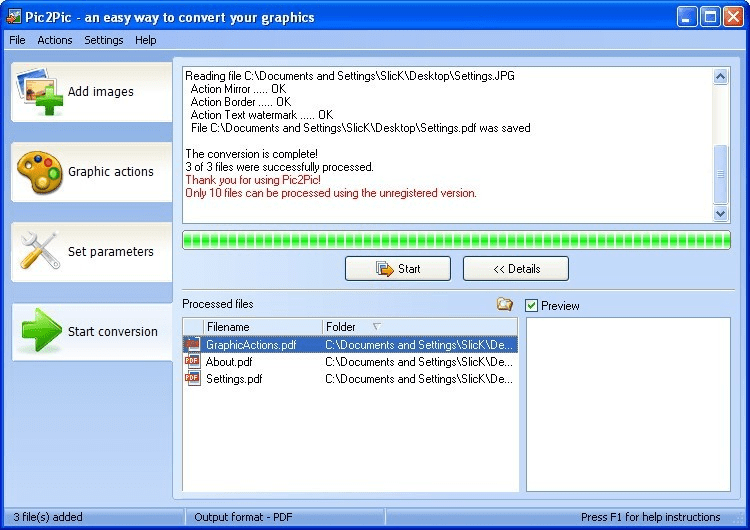Click the 'Processed files' label
The width and height of the screenshot is (750, 530).
[218, 304]
